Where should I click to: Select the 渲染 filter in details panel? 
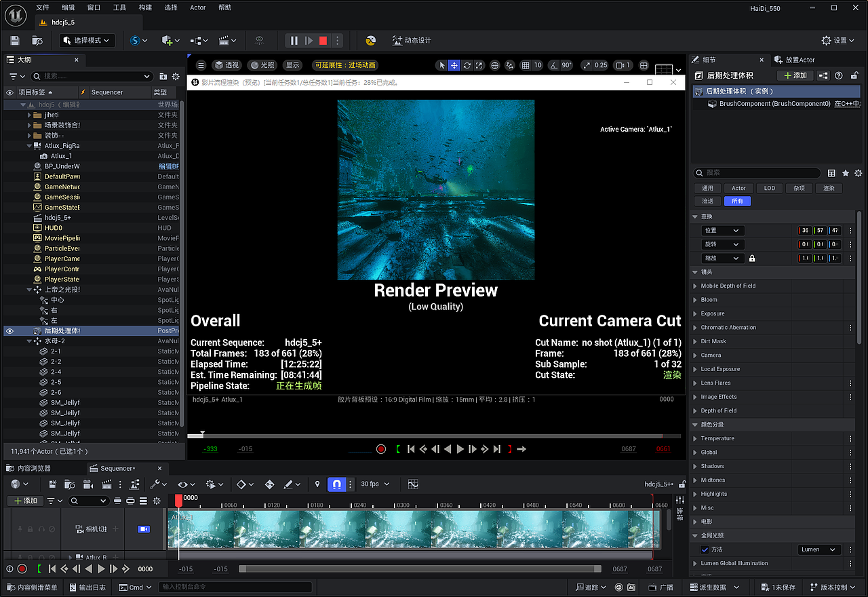click(829, 188)
